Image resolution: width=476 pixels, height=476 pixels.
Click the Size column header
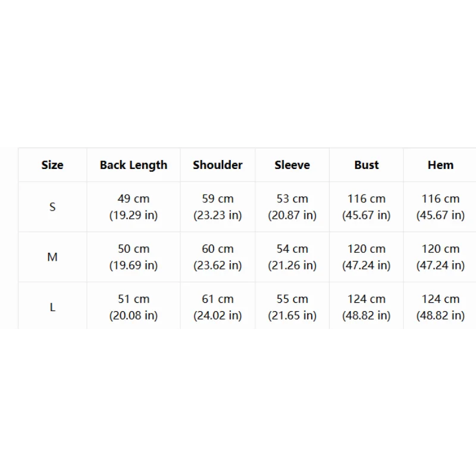point(52,165)
